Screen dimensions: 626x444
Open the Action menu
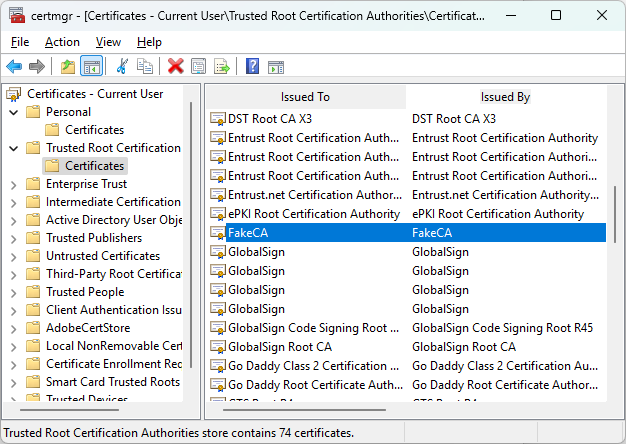[x=62, y=42]
